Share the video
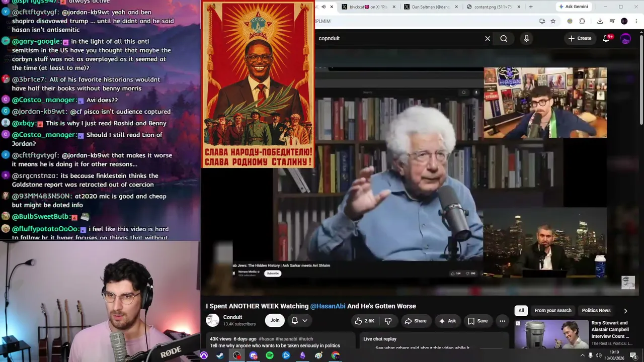644x362 pixels. tap(416, 321)
